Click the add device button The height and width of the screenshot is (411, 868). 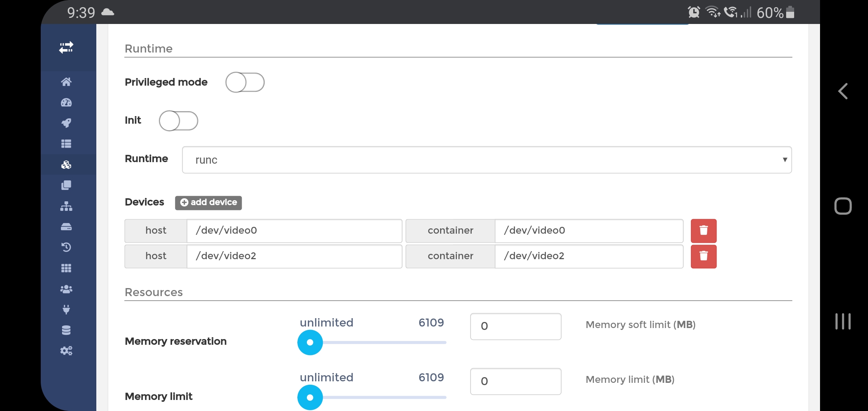pos(208,202)
